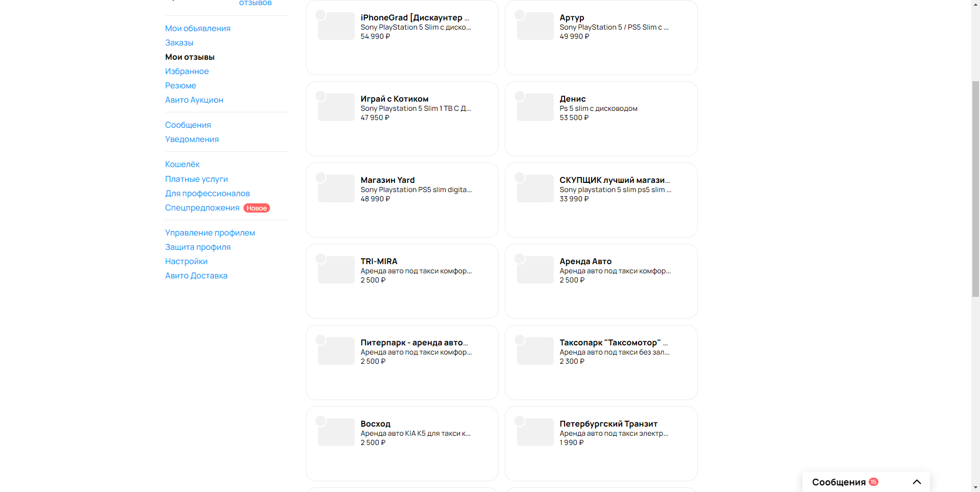Open the СКУПЩИК listing thumbnail
Image resolution: width=980 pixels, height=492 pixels.
535,189
